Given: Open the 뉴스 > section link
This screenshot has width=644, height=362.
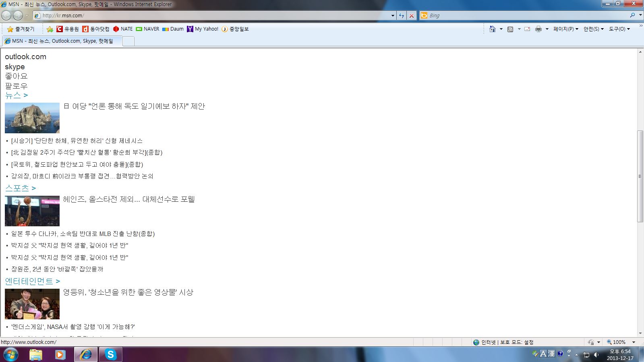Looking at the screenshot, I should pos(17,95).
